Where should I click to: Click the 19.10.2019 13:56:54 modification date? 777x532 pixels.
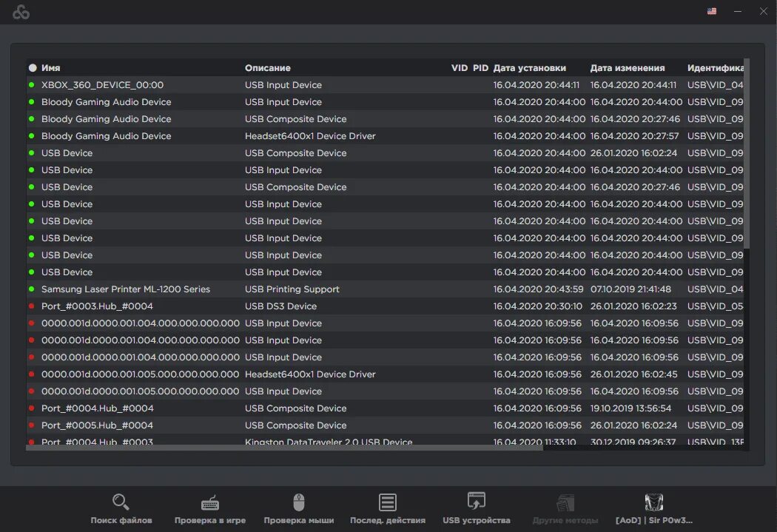click(630, 408)
